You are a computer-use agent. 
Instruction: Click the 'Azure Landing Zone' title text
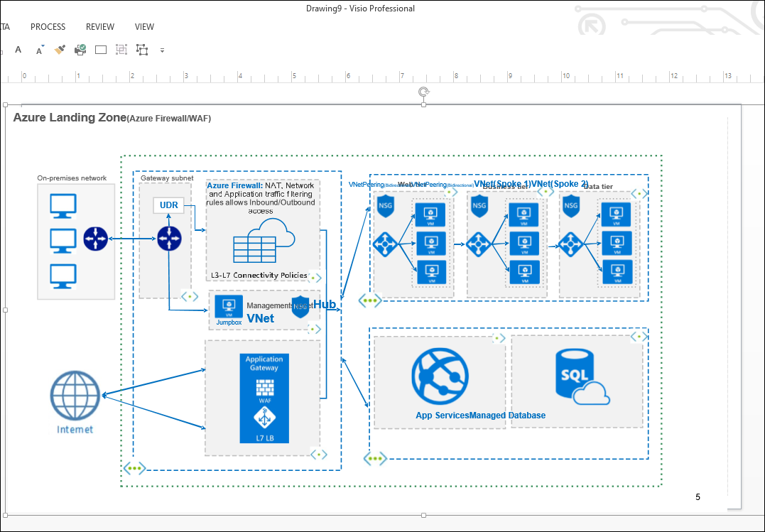click(x=70, y=118)
